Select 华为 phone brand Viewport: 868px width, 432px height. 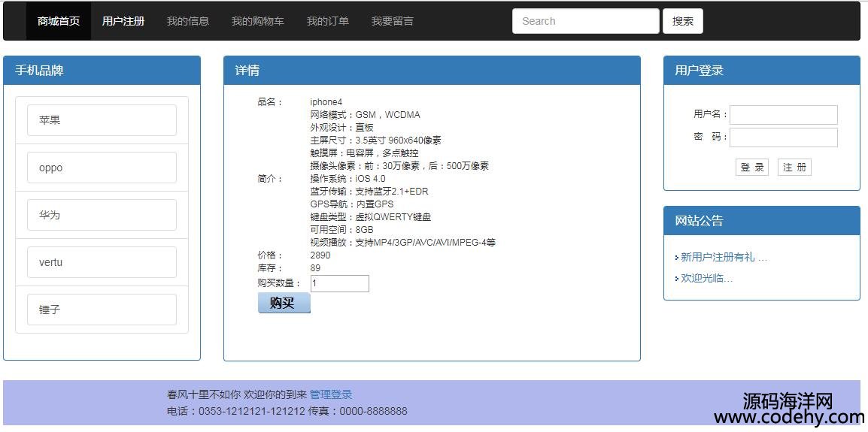point(102,215)
